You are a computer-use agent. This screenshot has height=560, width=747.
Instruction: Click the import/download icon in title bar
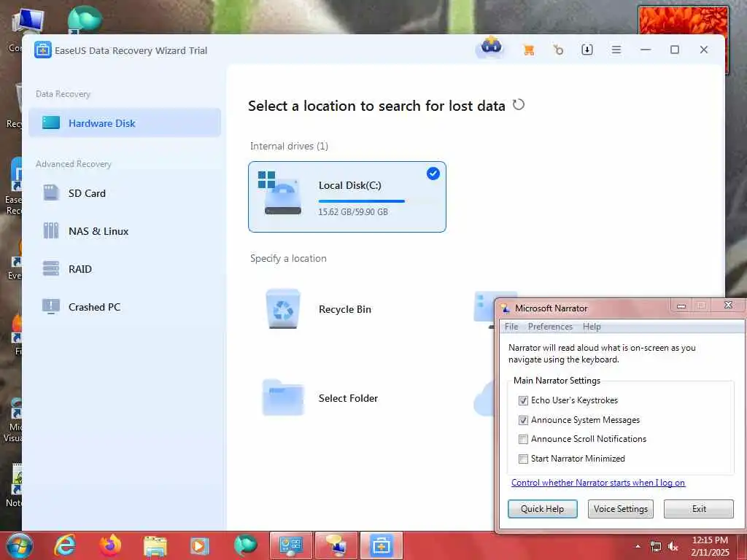click(x=587, y=50)
